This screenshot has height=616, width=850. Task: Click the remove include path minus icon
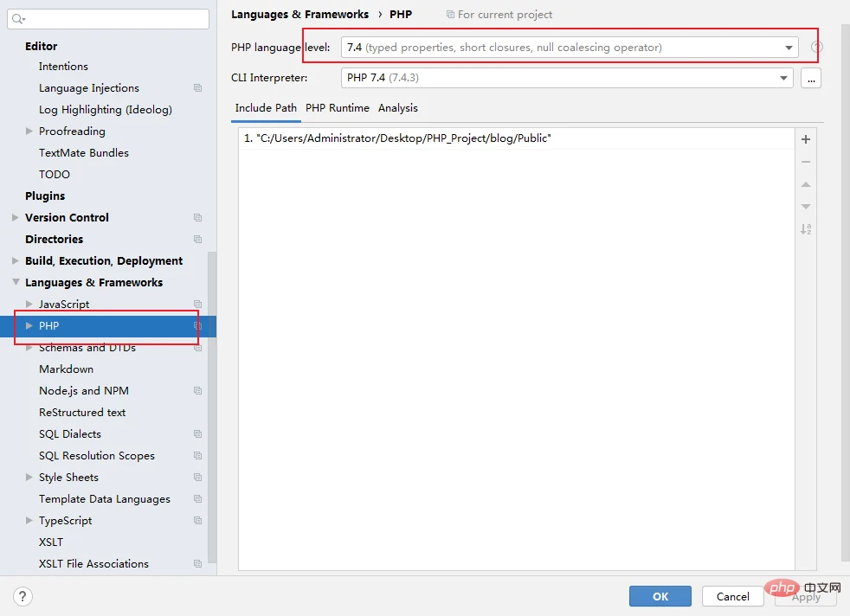[x=806, y=162]
